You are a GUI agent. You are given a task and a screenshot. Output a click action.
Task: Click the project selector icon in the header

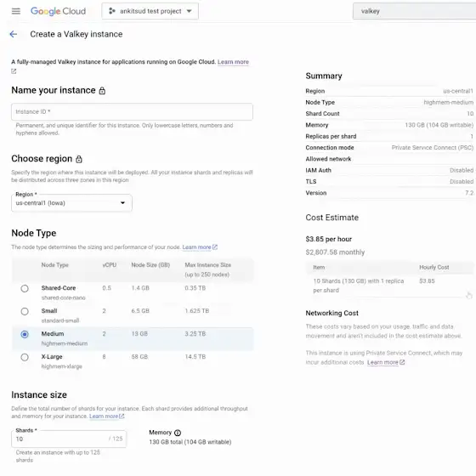pyautogui.click(x=111, y=11)
